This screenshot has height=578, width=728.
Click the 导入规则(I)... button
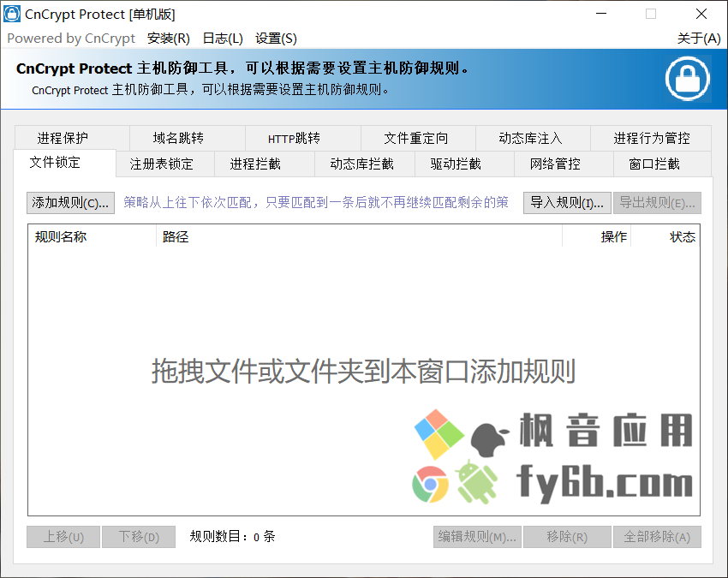567,203
